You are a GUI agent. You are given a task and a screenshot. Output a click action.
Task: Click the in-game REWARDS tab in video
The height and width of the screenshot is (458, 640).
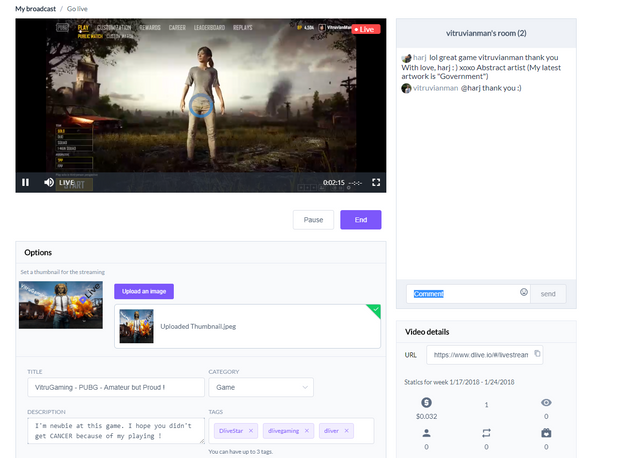click(150, 28)
